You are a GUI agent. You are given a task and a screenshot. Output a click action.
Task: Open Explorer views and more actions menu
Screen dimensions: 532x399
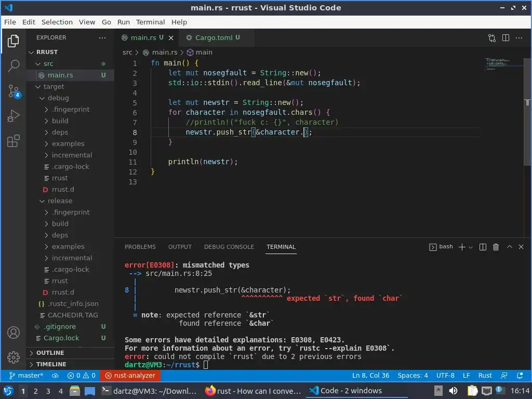click(102, 37)
